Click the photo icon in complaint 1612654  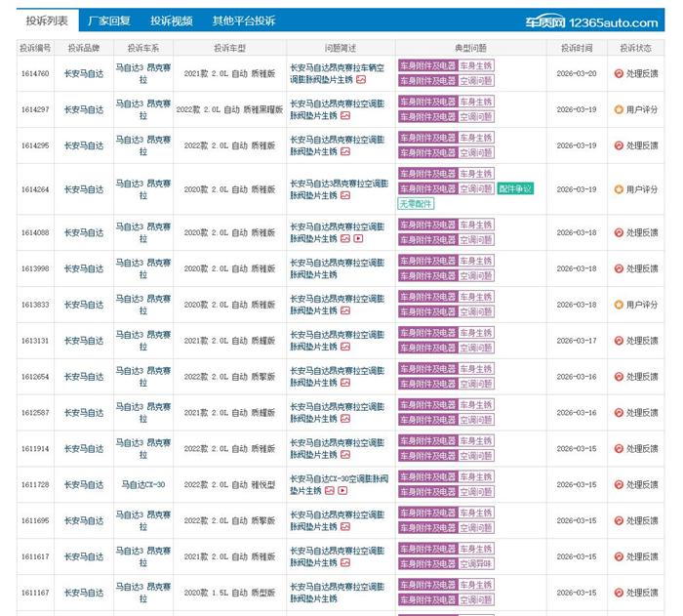click(x=345, y=383)
